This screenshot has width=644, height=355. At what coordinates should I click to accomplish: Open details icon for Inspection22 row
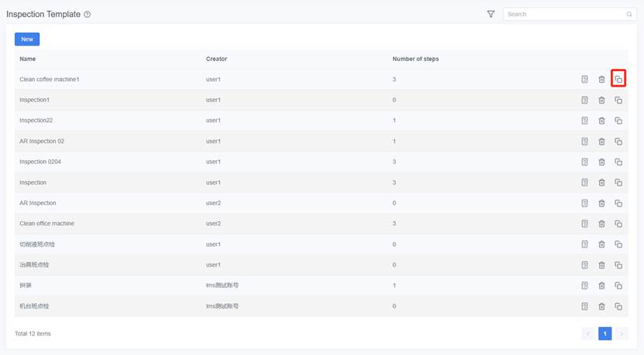coord(584,121)
